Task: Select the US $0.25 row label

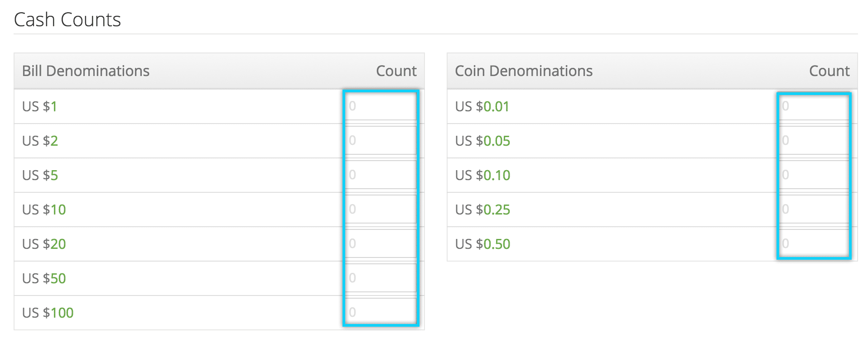Action: 482,210
